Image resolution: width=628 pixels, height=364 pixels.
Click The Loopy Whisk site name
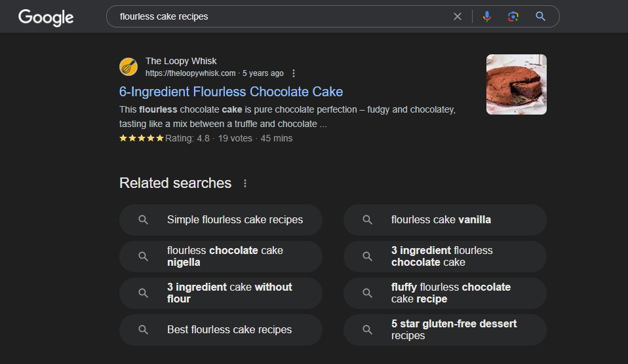tap(181, 62)
